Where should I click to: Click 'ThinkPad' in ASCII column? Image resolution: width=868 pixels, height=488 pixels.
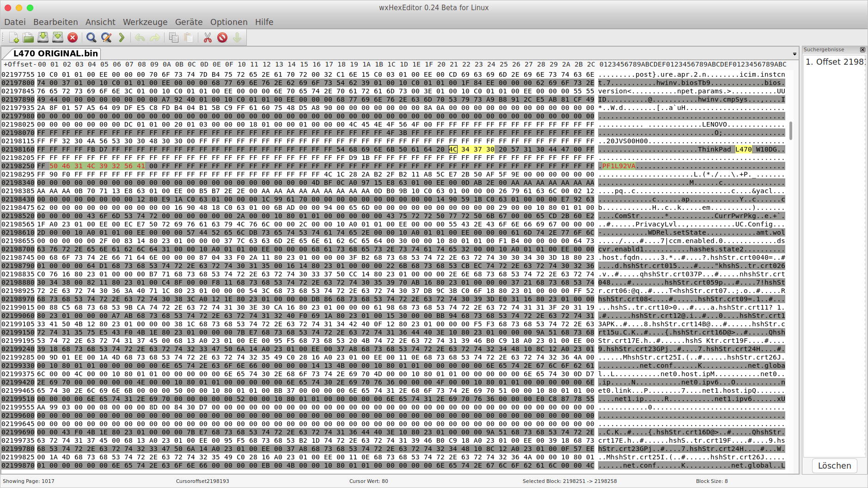click(715, 149)
